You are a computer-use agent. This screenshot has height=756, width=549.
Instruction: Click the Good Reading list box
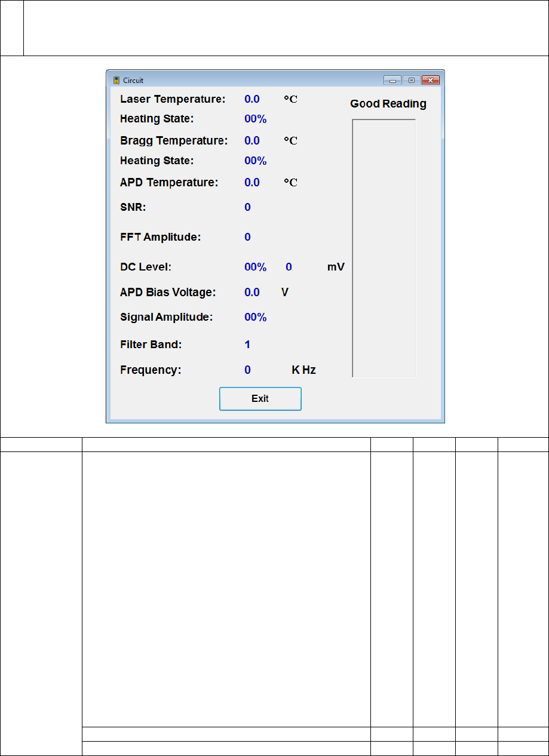pyautogui.click(x=384, y=248)
